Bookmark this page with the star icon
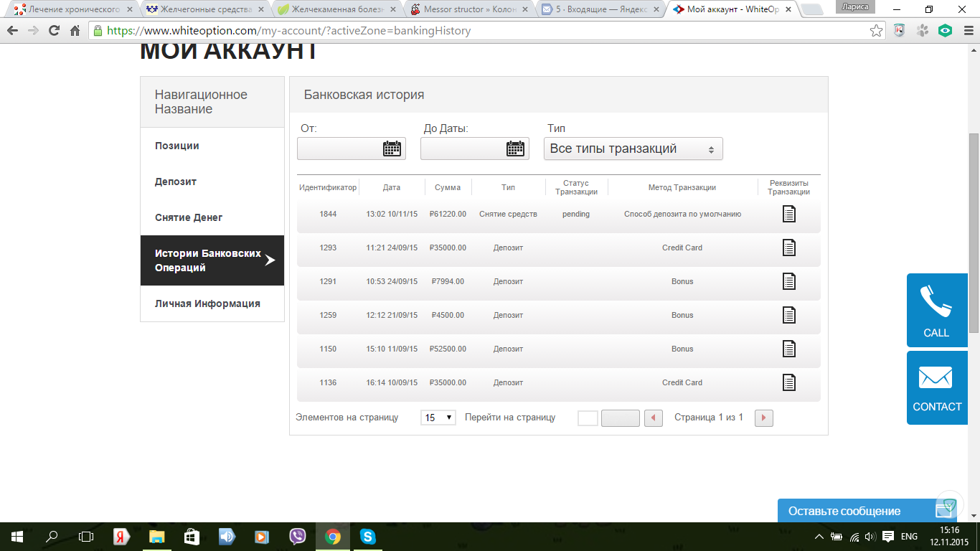 876,31
